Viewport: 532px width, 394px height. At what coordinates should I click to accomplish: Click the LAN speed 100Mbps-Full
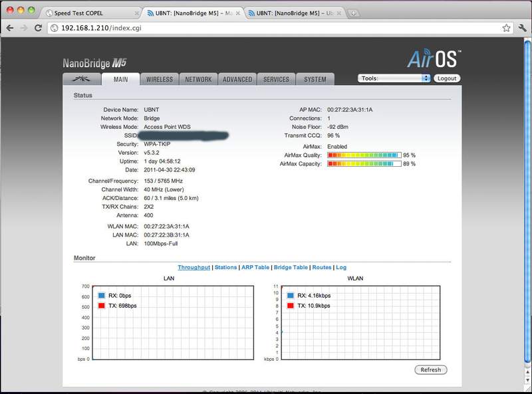pos(161,243)
